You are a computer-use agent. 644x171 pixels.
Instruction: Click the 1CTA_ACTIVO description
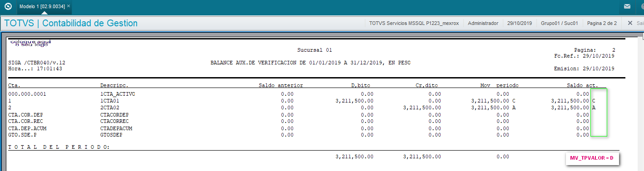118,94
